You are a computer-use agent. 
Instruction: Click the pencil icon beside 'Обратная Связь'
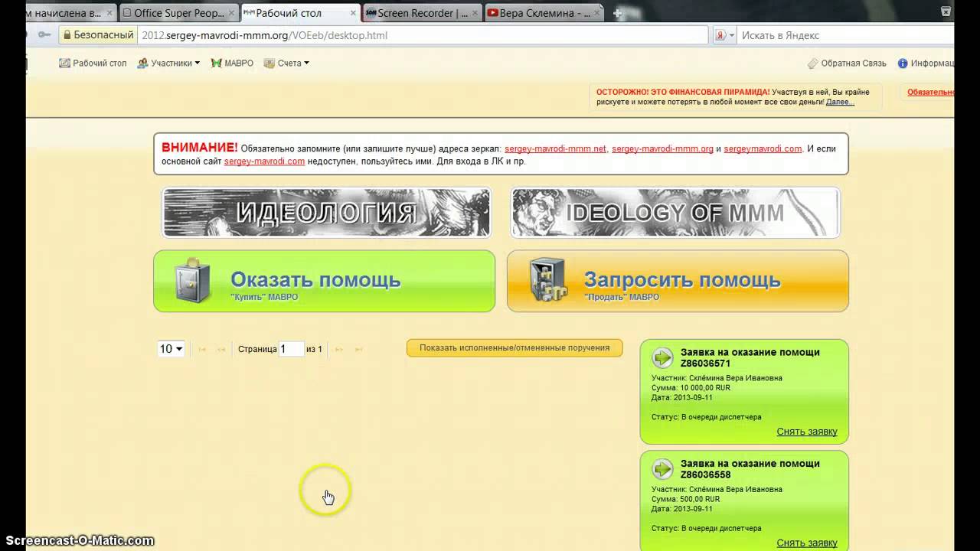(813, 64)
